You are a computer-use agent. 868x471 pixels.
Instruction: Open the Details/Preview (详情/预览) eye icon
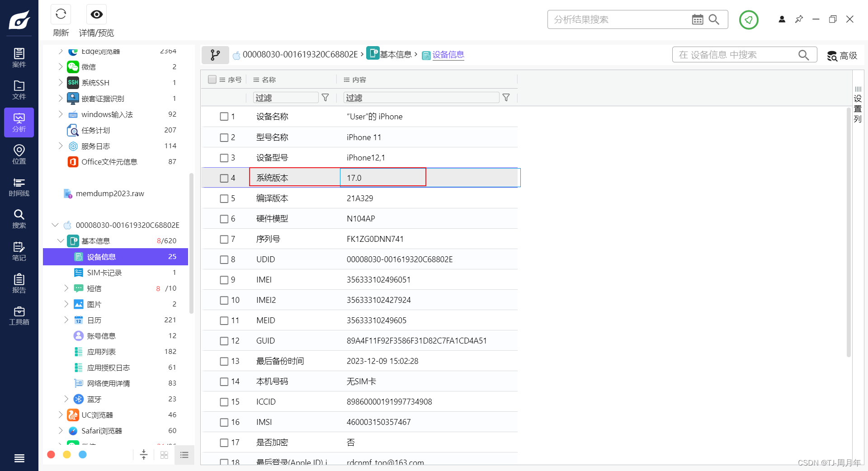point(96,14)
